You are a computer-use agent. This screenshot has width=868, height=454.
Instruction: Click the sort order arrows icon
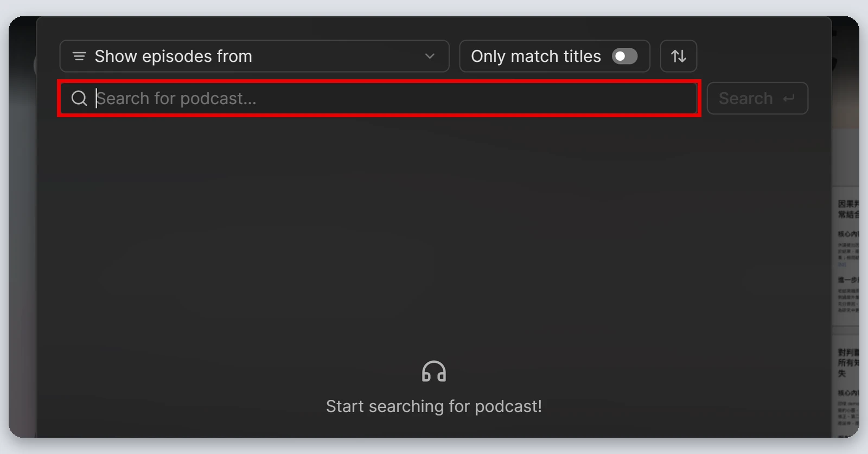[679, 56]
